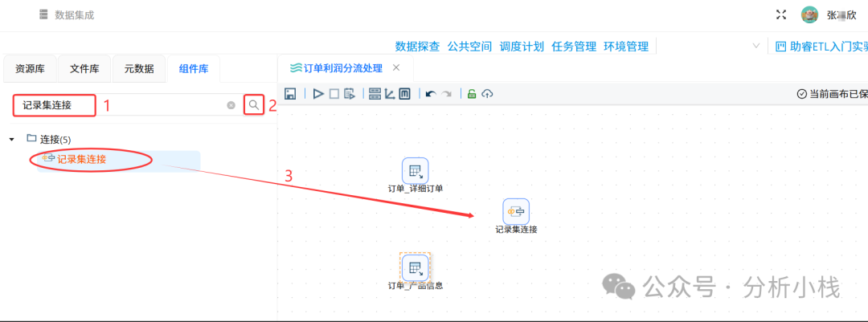Click the 数据集成 title text

pos(74,15)
